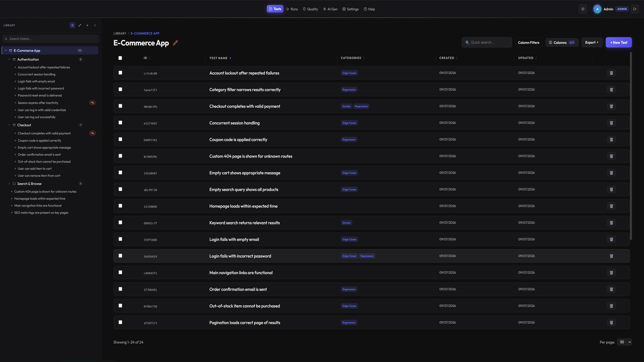Open the Help menu item

click(x=369, y=9)
